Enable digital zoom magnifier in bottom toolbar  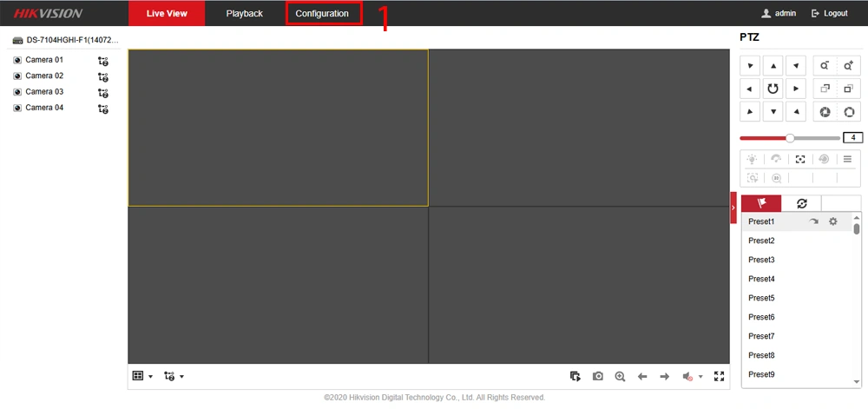click(620, 376)
